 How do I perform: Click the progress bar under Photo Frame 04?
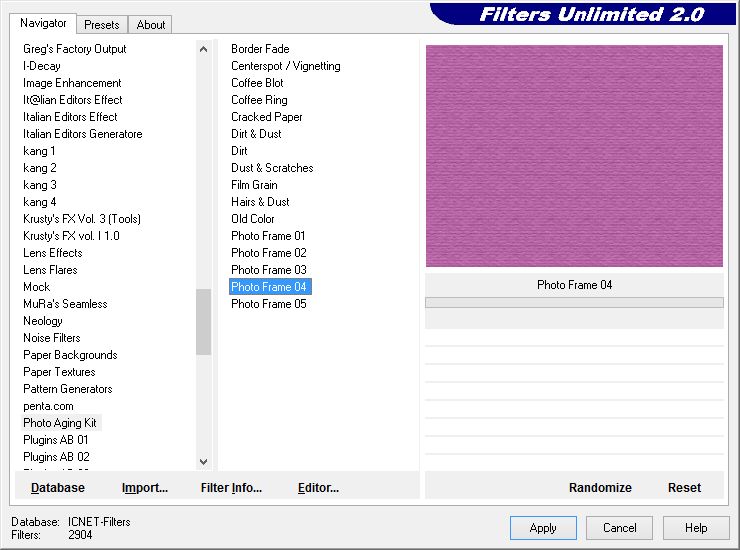[574, 303]
